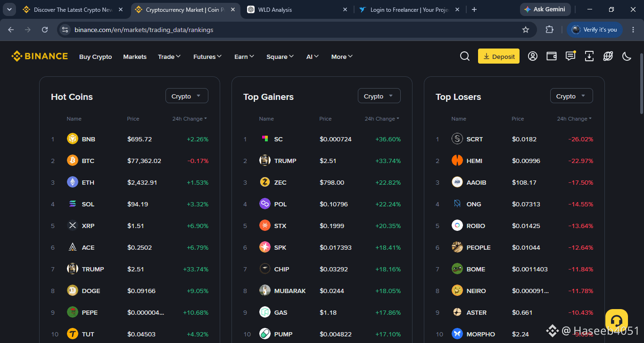Click the Binance logo
The height and width of the screenshot is (343, 644).
[40, 57]
